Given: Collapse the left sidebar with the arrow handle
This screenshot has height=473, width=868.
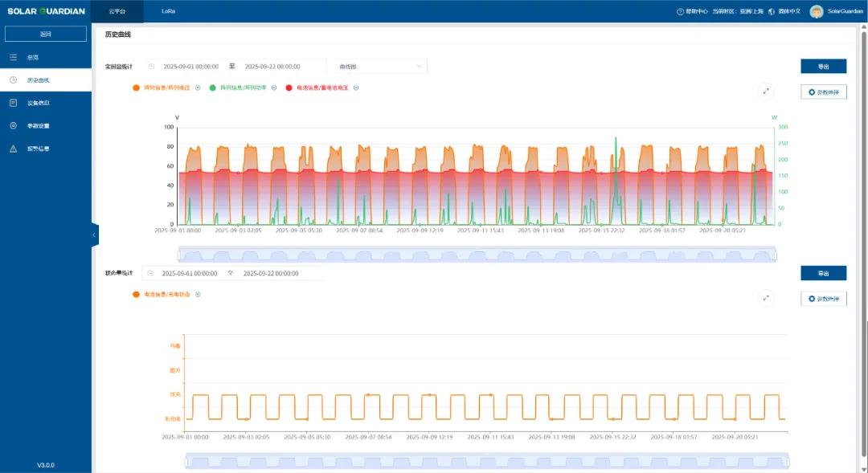Looking at the screenshot, I should [94, 234].
